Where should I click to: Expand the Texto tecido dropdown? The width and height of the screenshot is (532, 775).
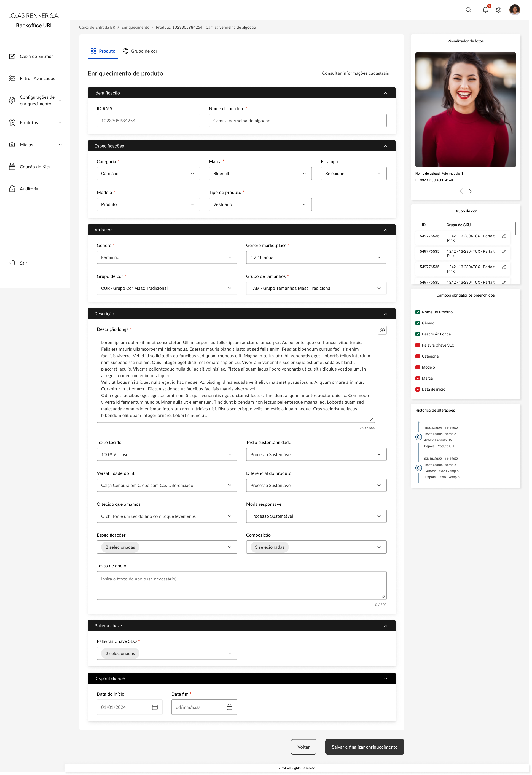click(167, 454)
